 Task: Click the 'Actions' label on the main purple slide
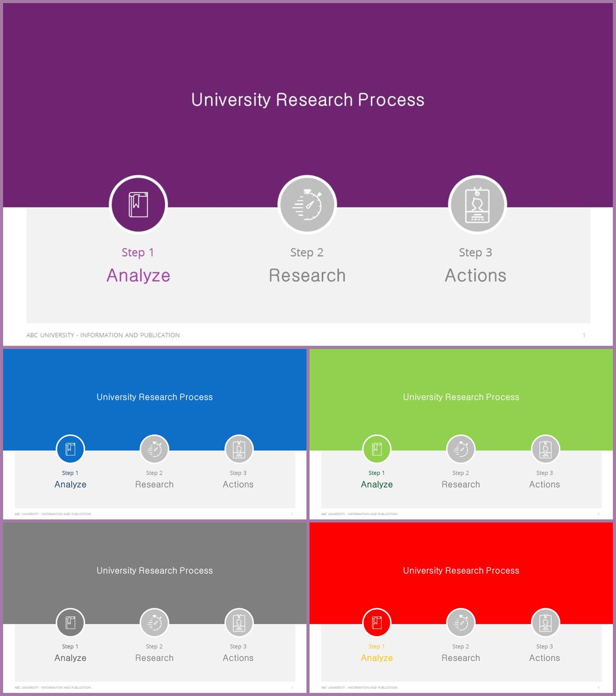point(475,276)
